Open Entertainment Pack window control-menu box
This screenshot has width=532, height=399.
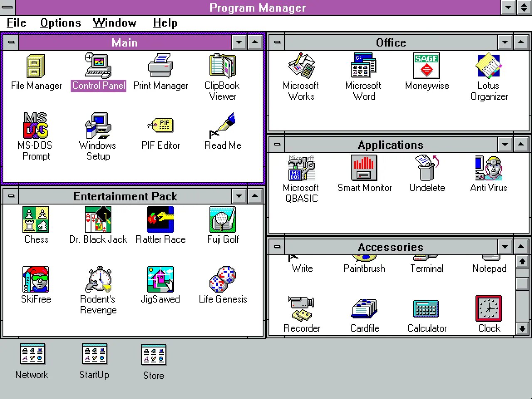coord(11,196)
